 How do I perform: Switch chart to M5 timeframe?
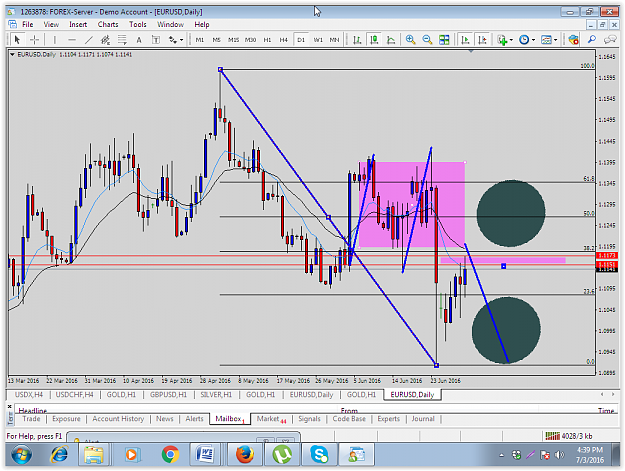point(216,39)
